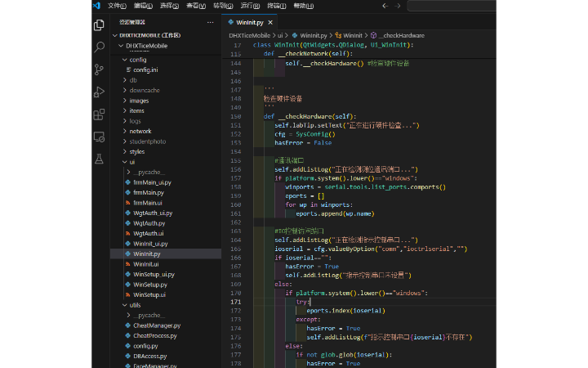Click the __checkHardware breadcrumb

click(x=398, y=35)
